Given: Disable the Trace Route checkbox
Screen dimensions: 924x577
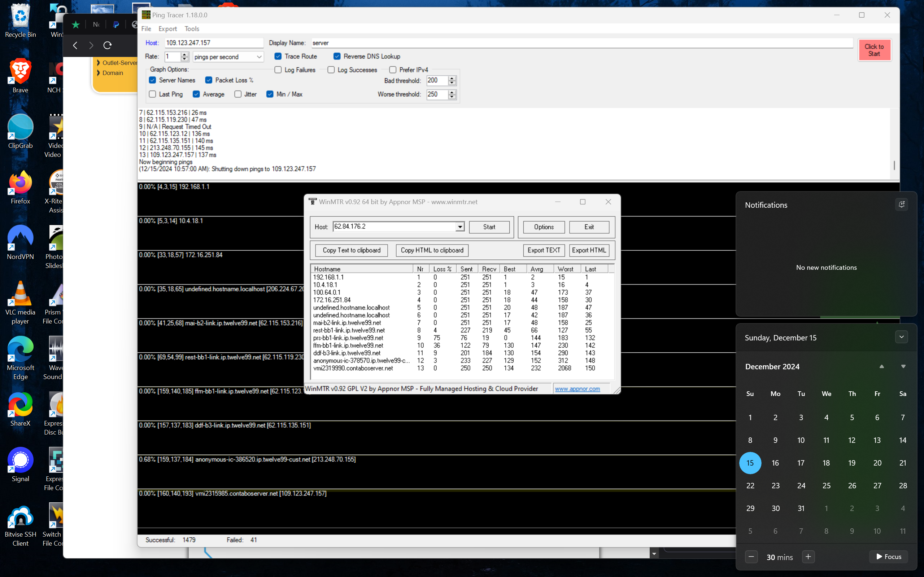Looking at the screenshot, I should 278,57.
